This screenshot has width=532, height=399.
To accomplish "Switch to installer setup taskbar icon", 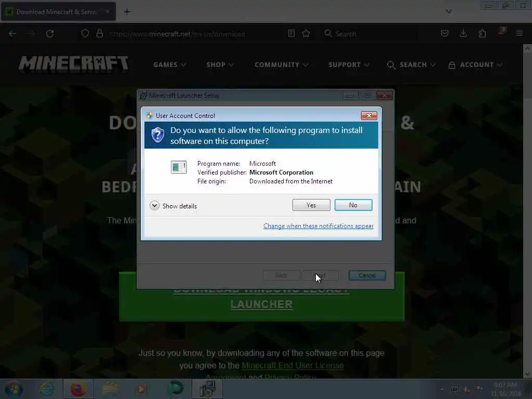I will coord(207,389).
